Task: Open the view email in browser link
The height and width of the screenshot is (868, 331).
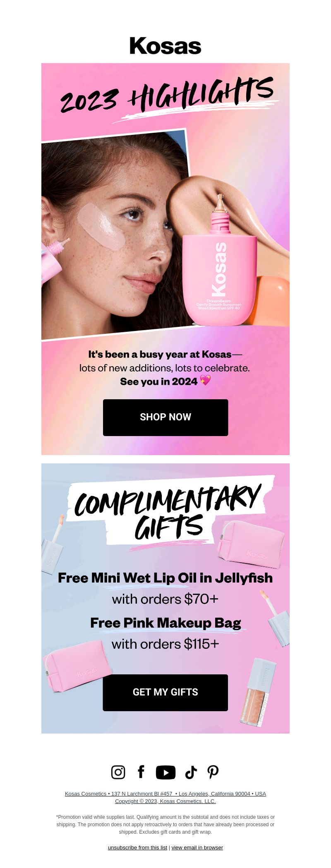Action: click(197, 847)
